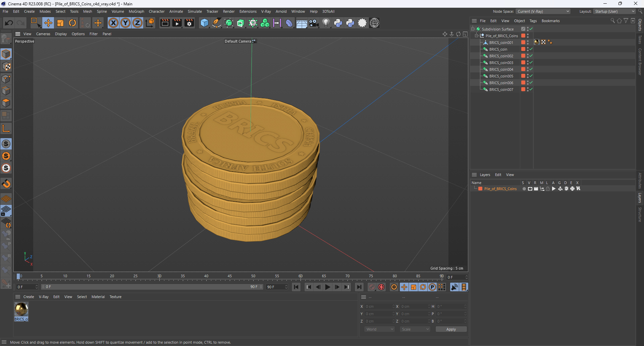
Task: Toggle BRICS_coin002 visibility checkmark
Action: pos(531,56)
